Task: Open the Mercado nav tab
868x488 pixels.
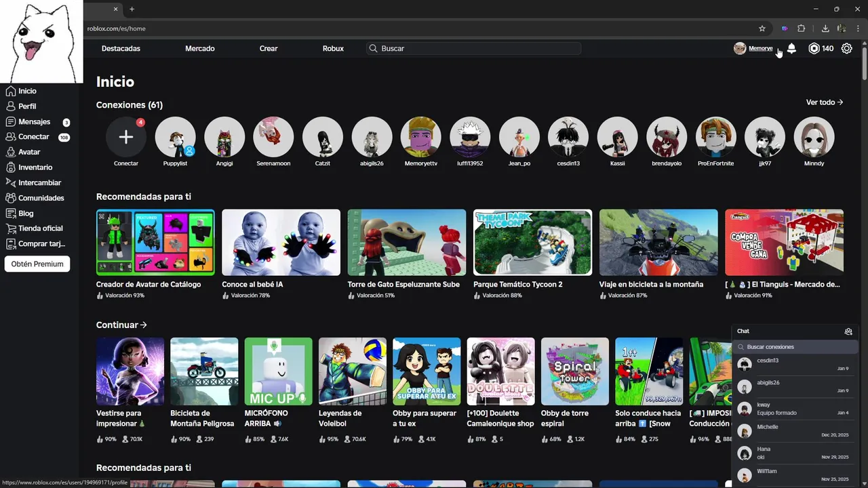Action: click(200, 49)
